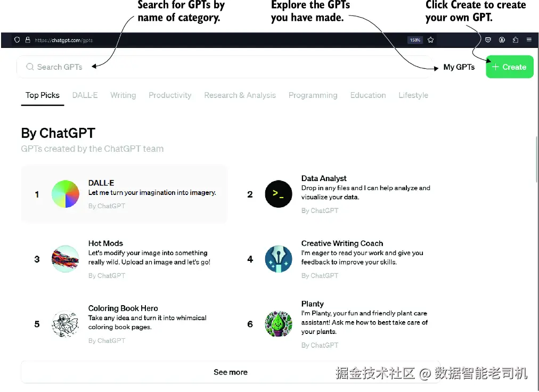Image resolution: width=539 pixels, height=392 pixels.
Task: Select the Lifestyle tab
Action: point(413,95)
